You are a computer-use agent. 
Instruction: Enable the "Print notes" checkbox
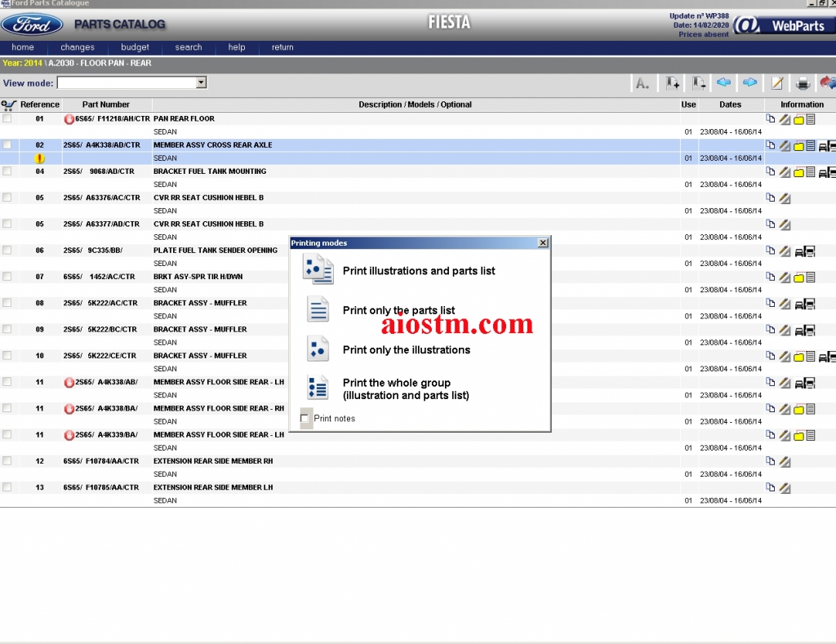point(305,418)
